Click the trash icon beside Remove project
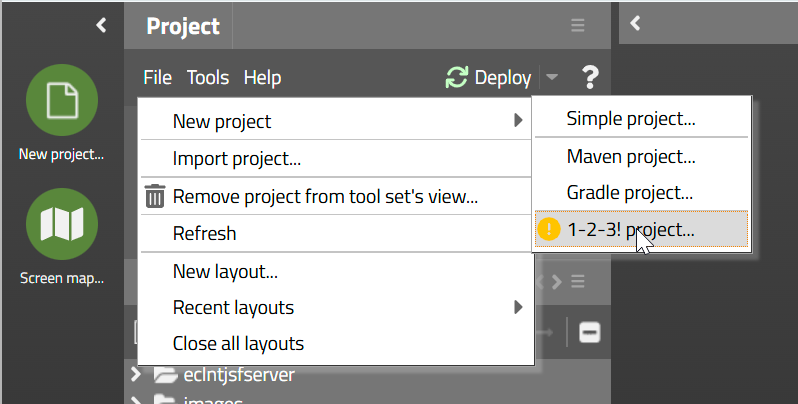This screenshot has height=404, width=798. 155,196
